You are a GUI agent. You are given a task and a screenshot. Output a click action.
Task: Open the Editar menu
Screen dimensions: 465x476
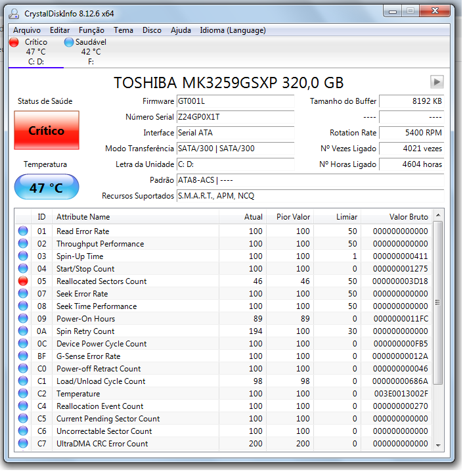coord(60,30)
